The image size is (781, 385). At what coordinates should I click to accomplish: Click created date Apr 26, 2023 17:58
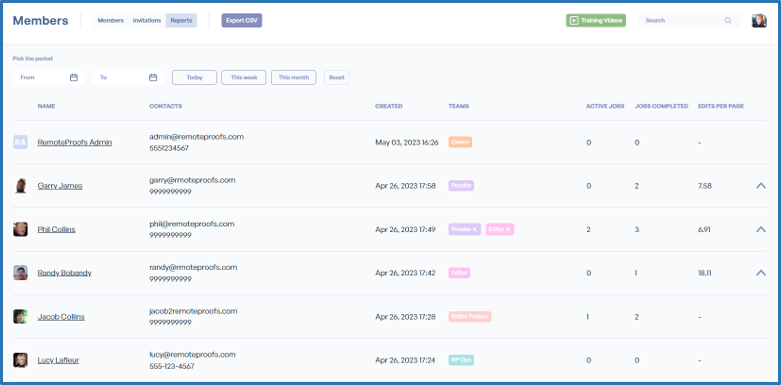coord(405,186)
